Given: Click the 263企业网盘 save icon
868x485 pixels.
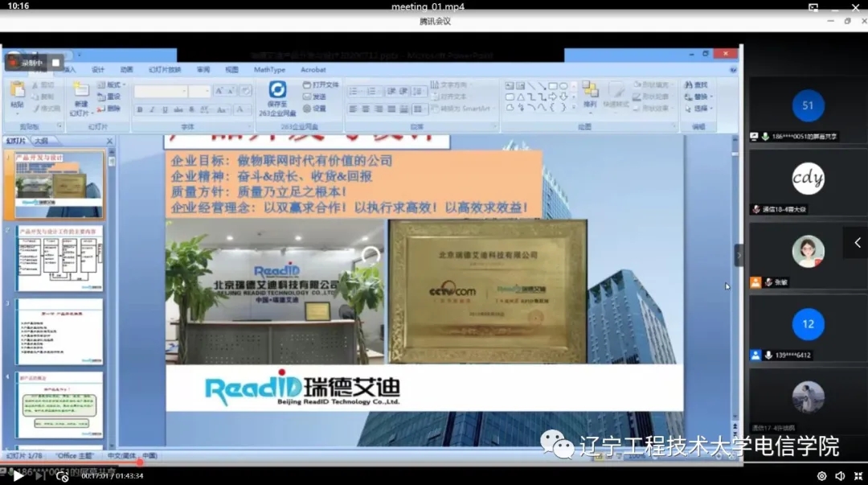Looking at the screenshot, I should 277,90.
